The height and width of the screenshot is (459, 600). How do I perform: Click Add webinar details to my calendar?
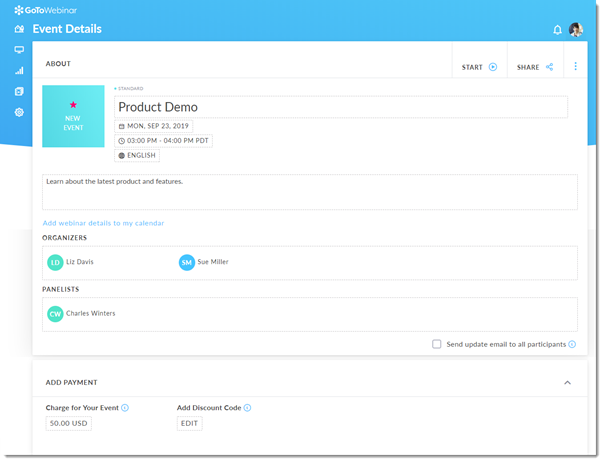click(103, 223)
